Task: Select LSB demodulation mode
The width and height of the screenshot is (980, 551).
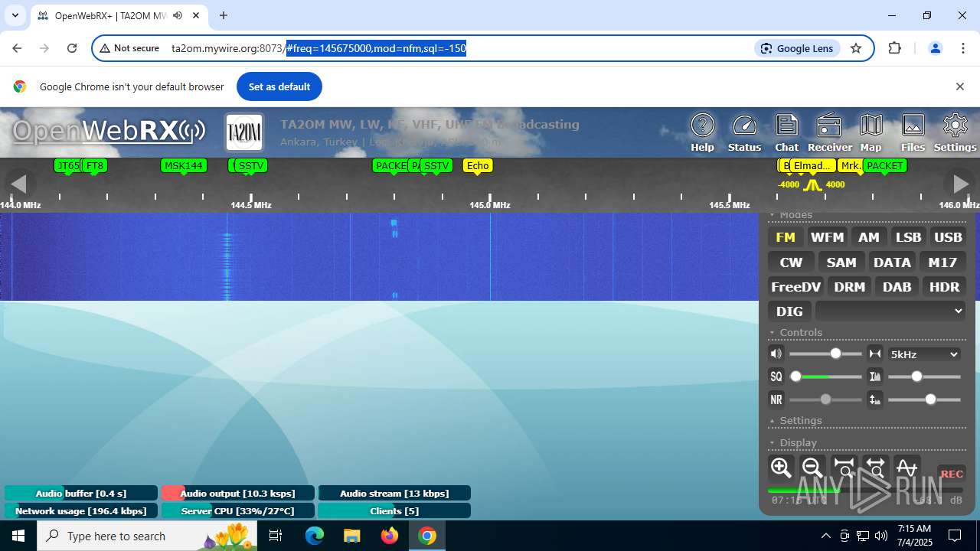Action: click(908, 237)
